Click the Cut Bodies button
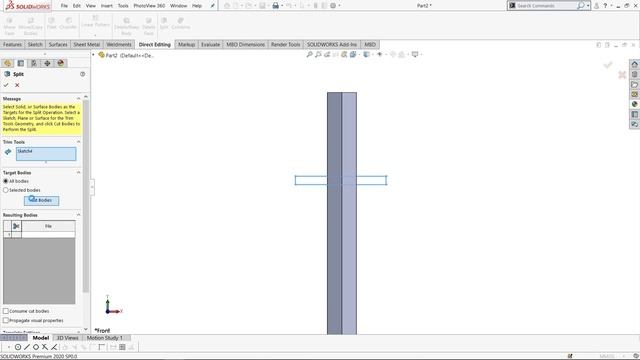The image size is (640, 360). tap(41, 200)
